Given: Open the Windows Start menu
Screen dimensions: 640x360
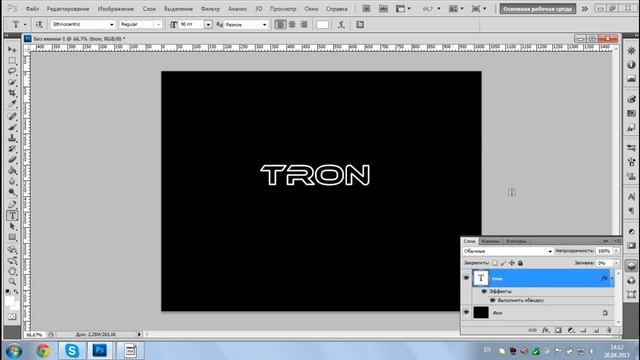Looking at the screenshot, I should click(13, 351).
